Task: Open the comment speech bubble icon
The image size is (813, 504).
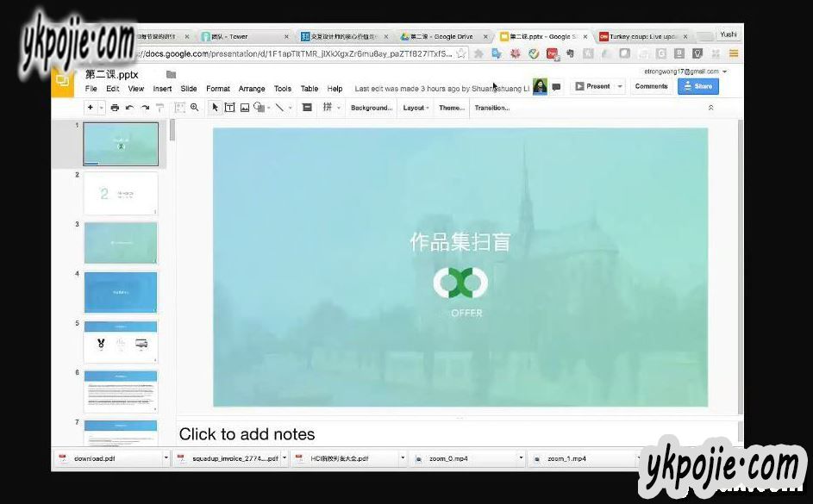Action: [557, 87]
